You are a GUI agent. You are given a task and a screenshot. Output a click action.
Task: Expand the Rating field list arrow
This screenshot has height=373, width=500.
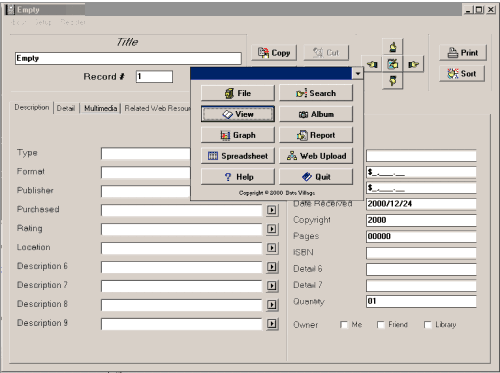[x=272, y=229]
